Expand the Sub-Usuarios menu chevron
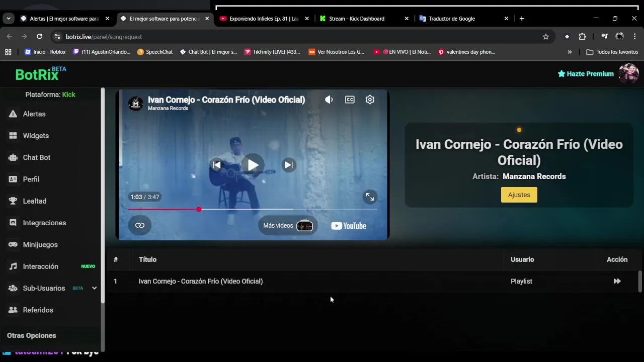 pos(94,288)
